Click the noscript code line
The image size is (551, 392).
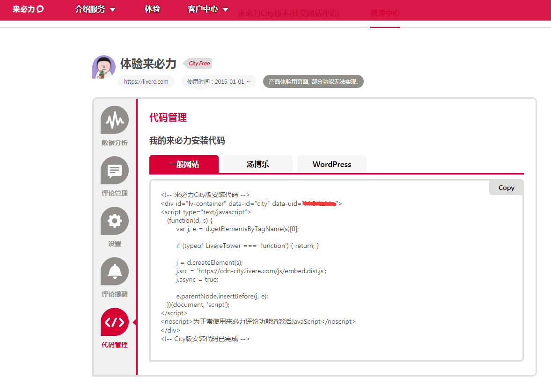pyautogui.click(x=258, y=321)
